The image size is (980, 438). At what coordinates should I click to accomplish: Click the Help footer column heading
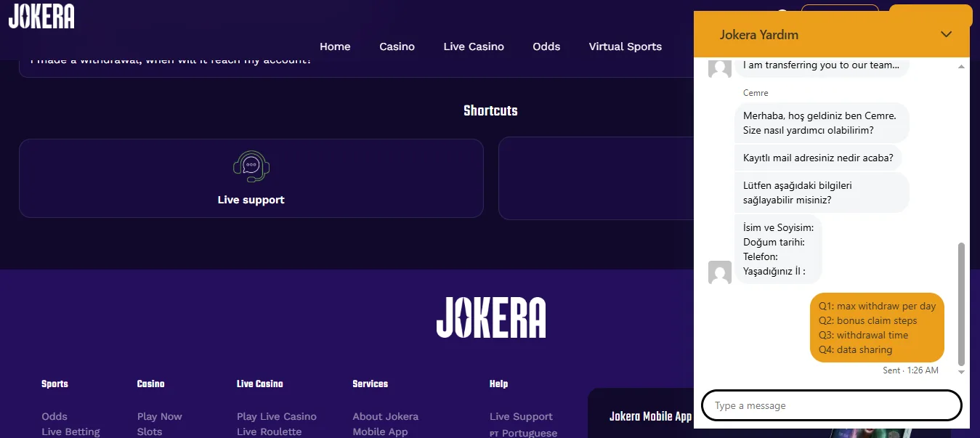point(498,384)
